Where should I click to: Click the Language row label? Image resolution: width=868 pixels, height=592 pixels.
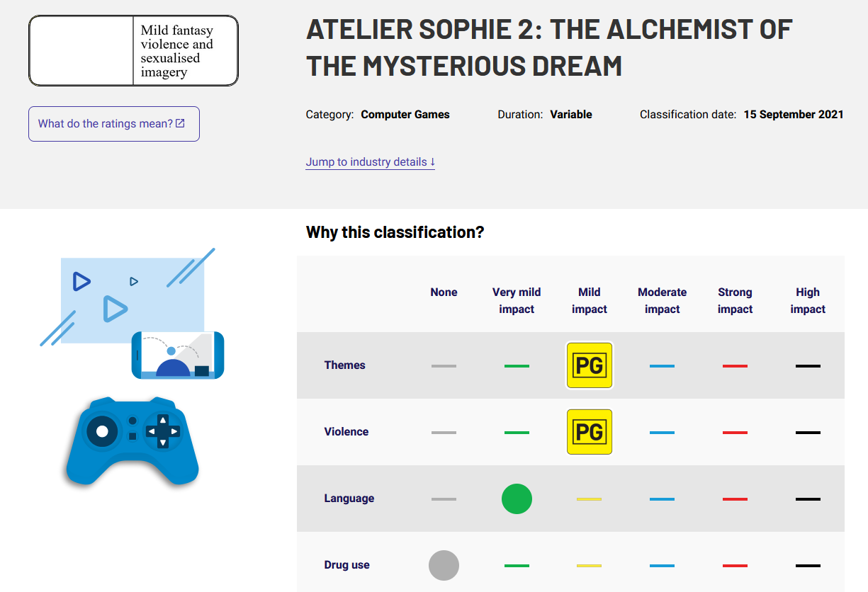tap(349, 499)
